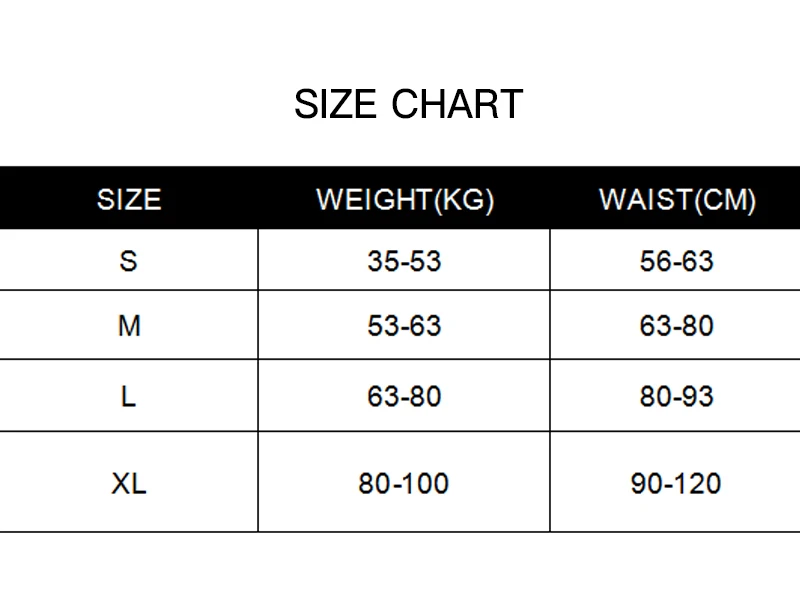
Task: Click the word SIZE in title
Action: (x=336, y=104)
